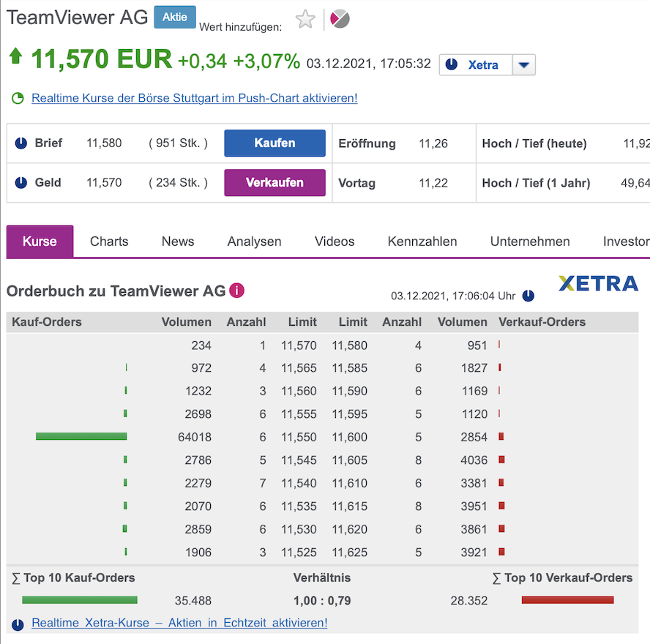Click sell limit 11,580 cell
The width and height of the screenshot is (650, 644).
pos(349,345)
